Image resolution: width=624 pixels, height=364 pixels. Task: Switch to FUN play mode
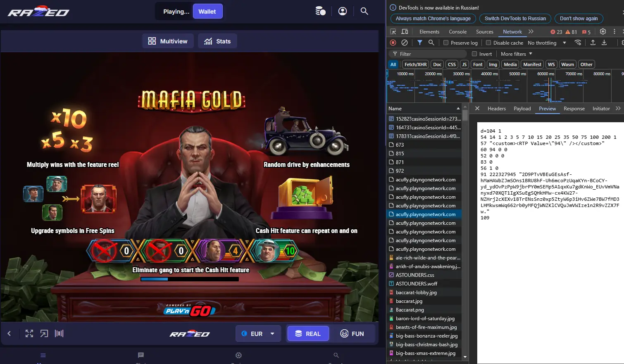point(352,333)
